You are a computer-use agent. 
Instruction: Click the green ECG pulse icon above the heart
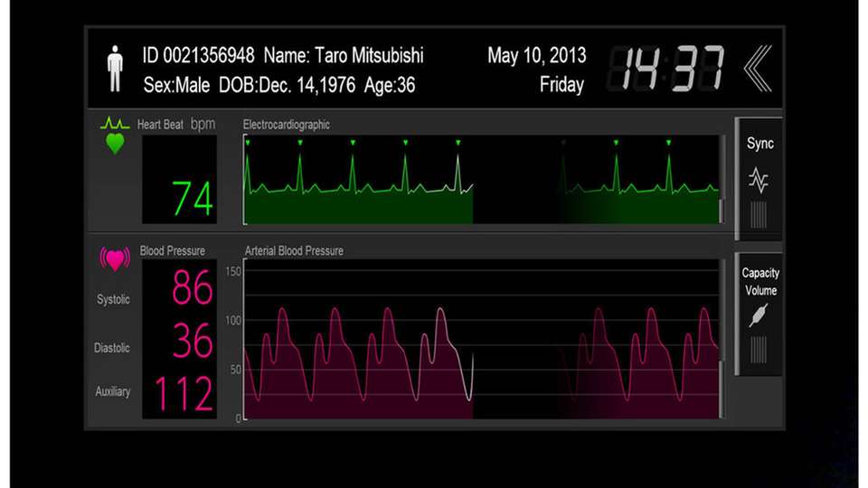coord(115,123)
